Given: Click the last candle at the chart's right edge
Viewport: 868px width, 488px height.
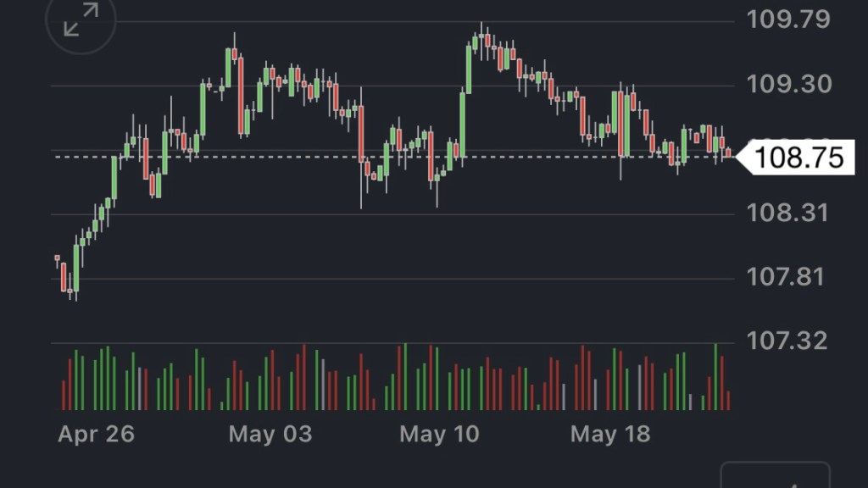Looking at the screenshot, I should pyautogui.click(x=728, y=152).
